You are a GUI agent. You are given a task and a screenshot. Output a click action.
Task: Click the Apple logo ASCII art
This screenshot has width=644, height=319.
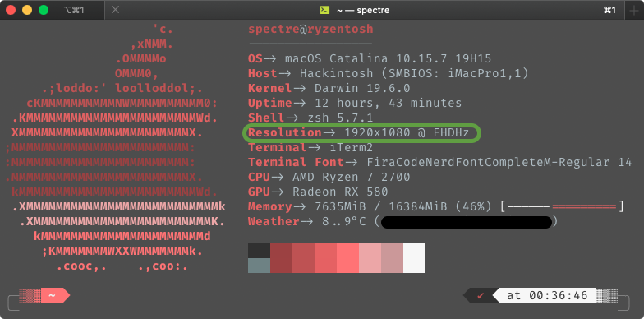click(116, 148)
